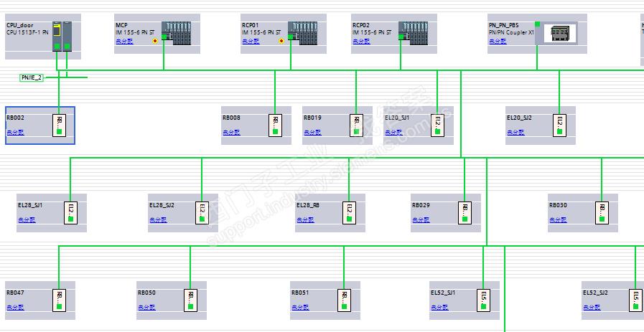Click the RCP01 IM 155-6 rack icon
This screenshot has width=644, height=332.
pos(303,33)
